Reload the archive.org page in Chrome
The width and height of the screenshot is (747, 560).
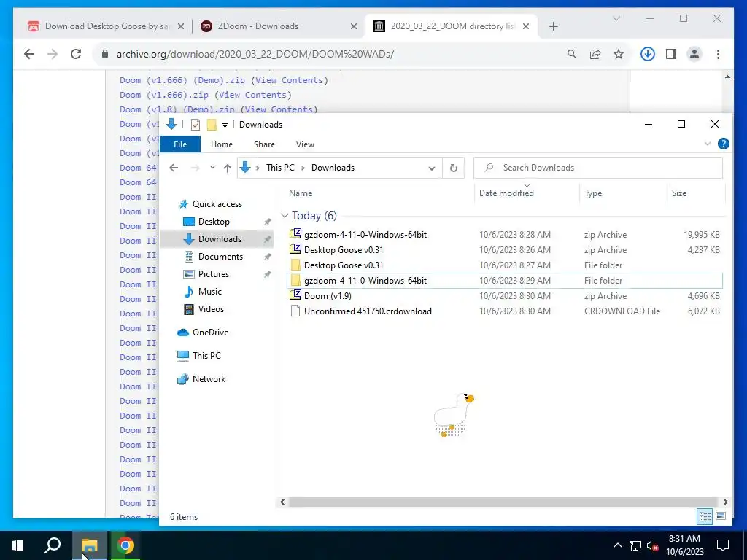point(76,54)
